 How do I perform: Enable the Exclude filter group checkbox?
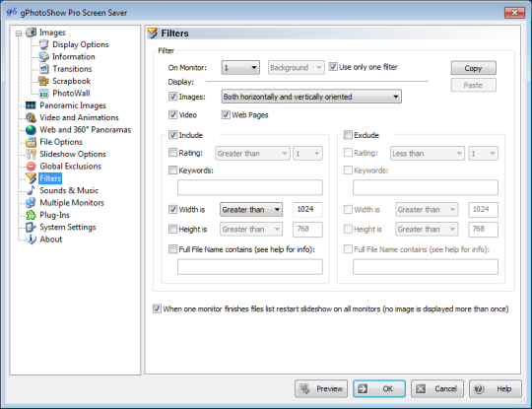348,135
